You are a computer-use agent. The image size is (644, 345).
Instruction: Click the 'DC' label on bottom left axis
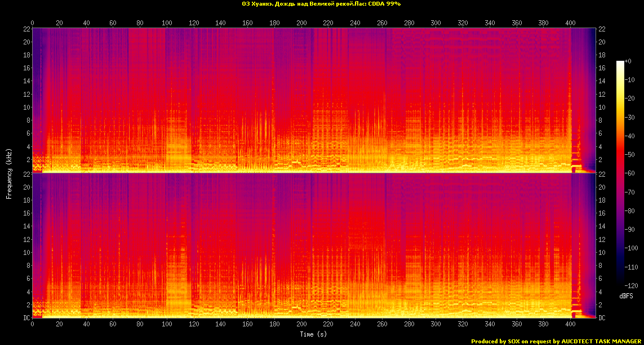pos(26,318)
